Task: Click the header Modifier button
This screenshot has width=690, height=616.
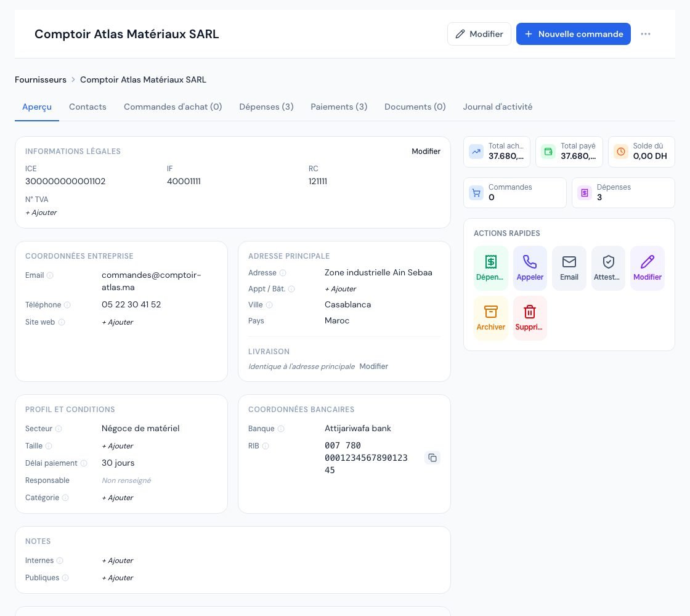Action: click(479, 34)
